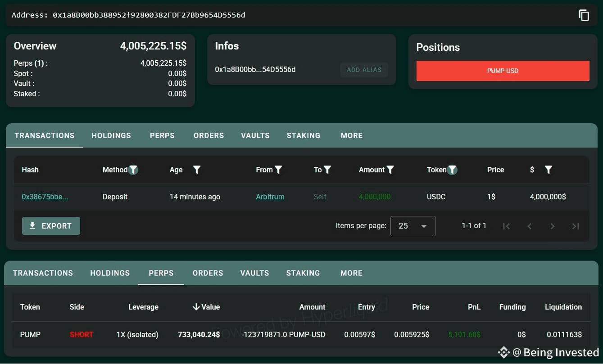Select VAULTS tab in lower panel

(254, 273)
